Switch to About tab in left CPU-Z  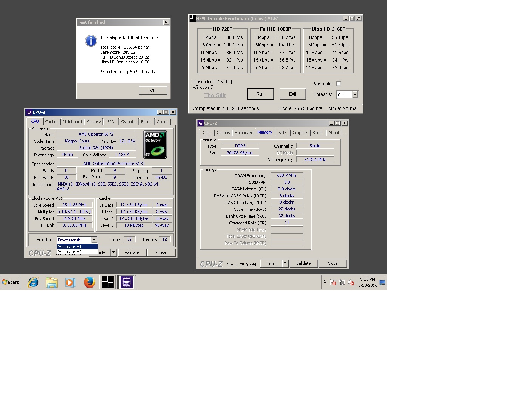coord(162,122)
